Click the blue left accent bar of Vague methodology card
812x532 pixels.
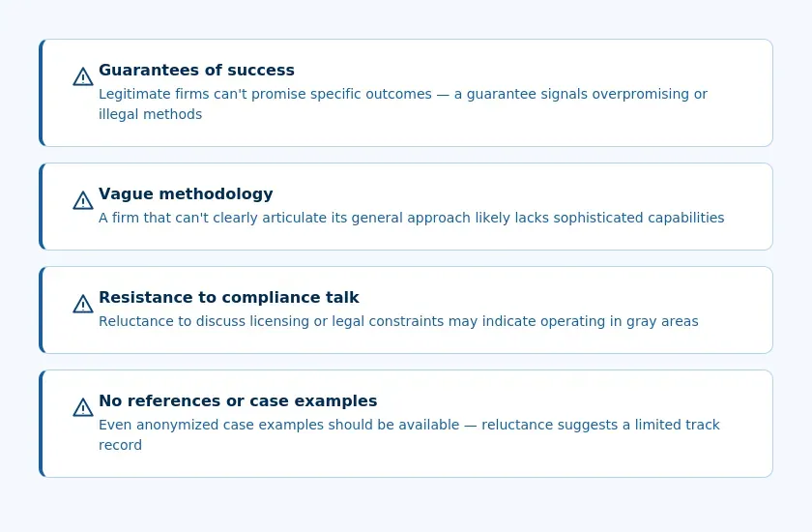point(42,207)
